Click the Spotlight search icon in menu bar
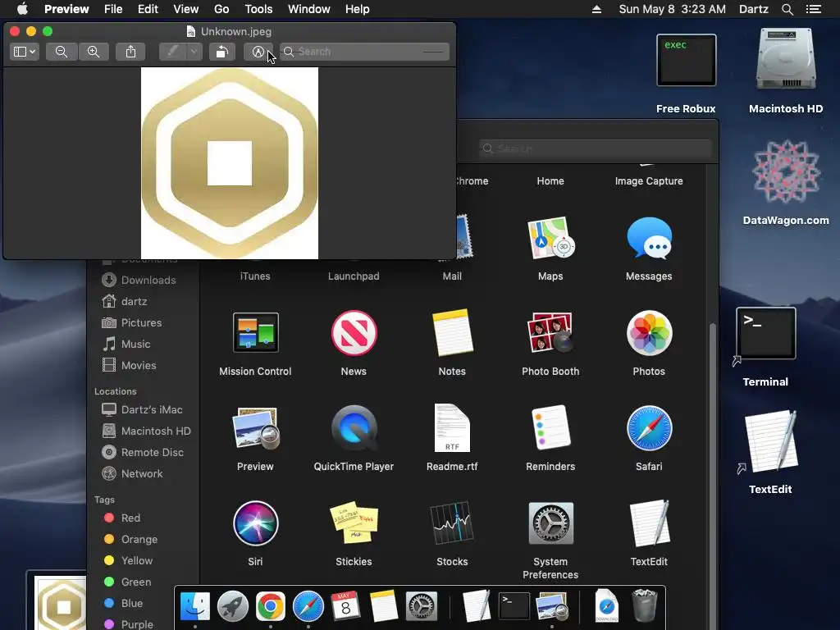 (x=787, y=9)
